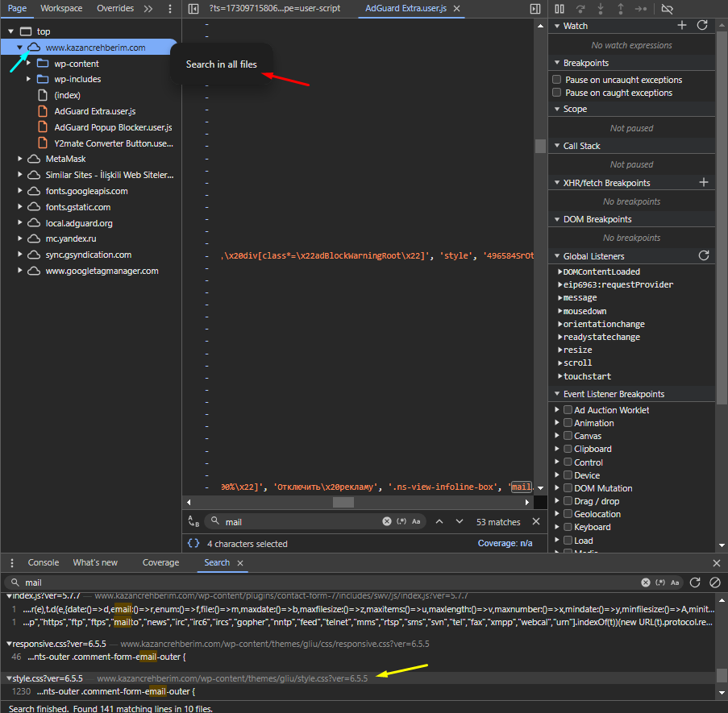This screenshot has height=713, width=728.
Task: Refresh the search results icon
Action: [x=695, y=582]
